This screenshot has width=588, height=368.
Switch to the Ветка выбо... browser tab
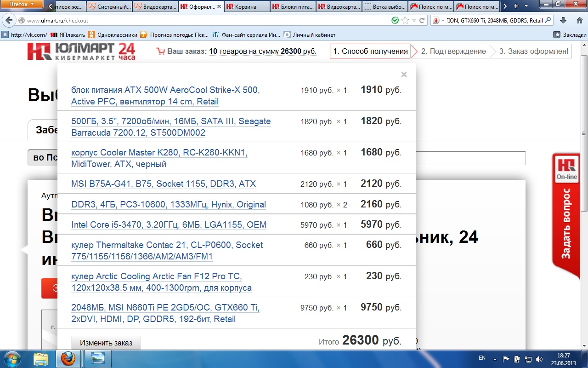(385, 7)
